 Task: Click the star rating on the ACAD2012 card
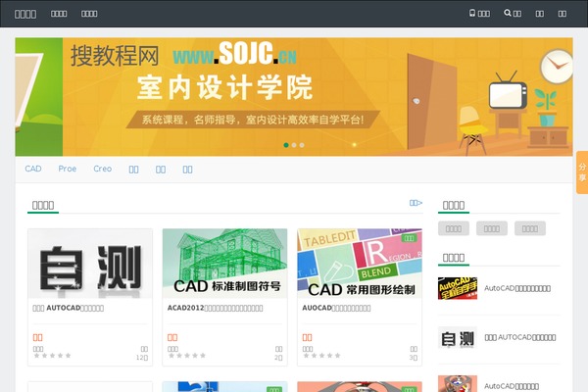click(x=187, y=355)
